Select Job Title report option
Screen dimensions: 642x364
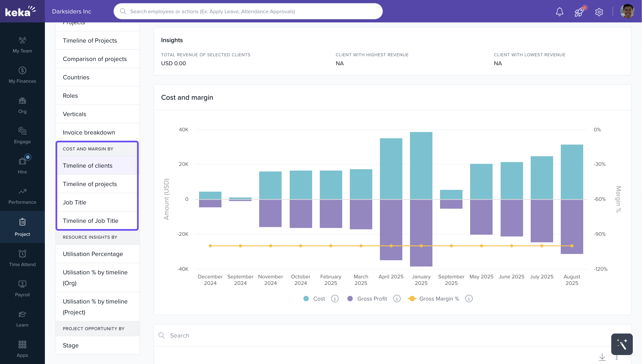point(74,202)
